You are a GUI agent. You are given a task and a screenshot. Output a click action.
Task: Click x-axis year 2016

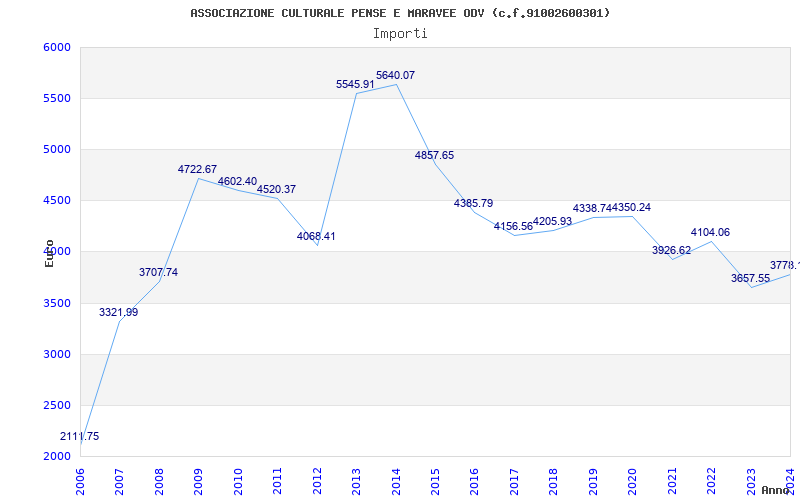coord(474,482)
